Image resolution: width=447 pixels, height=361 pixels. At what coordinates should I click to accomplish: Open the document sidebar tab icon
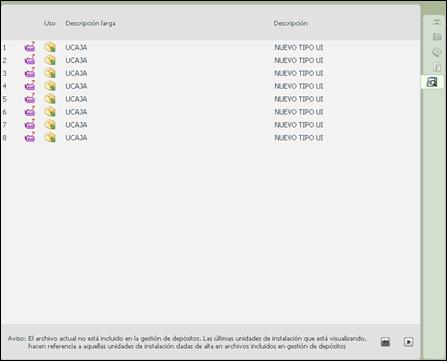pyautogui.click(x=437, y=67)
